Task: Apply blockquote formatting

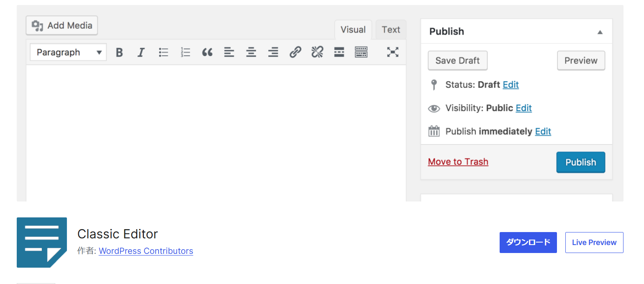Action: (207, 52)
